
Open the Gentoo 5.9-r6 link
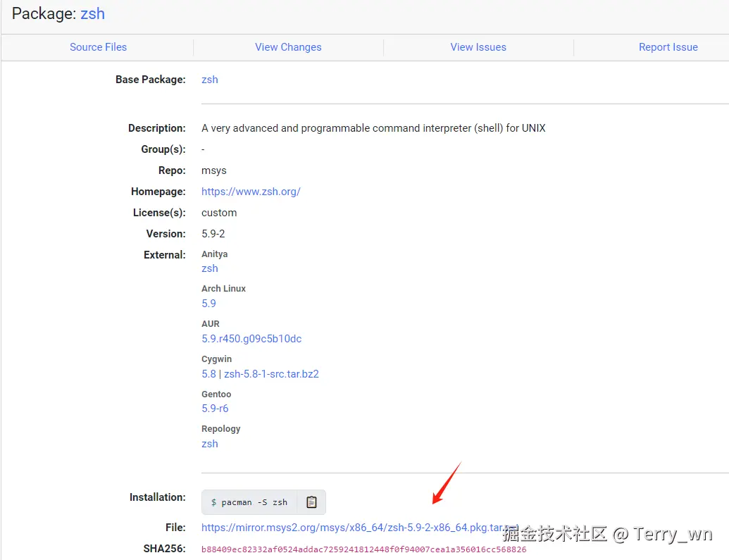(215, 409)
